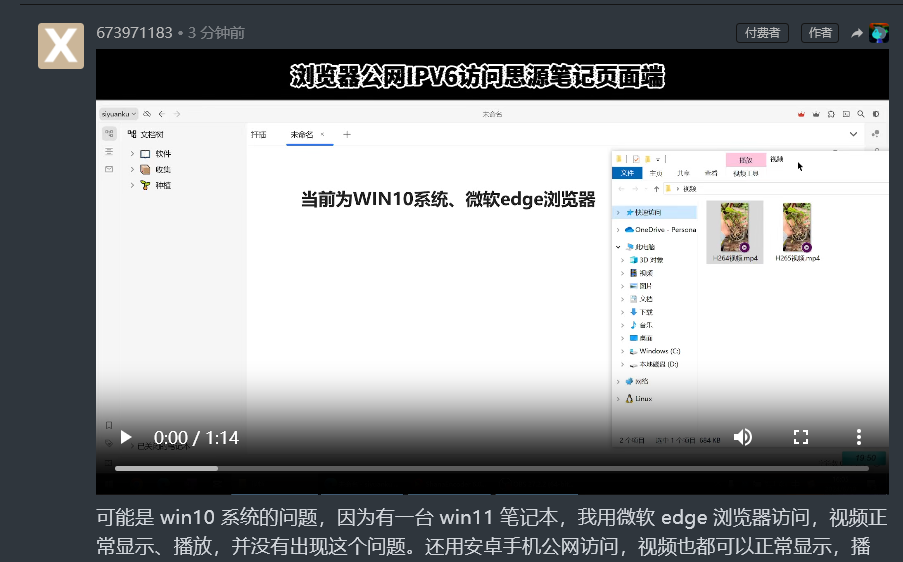The height and width of the screenshot is (562, 903).
Task: Expand OneDrive - Personal in the Explorer sidebar
Action: [618, 230]
